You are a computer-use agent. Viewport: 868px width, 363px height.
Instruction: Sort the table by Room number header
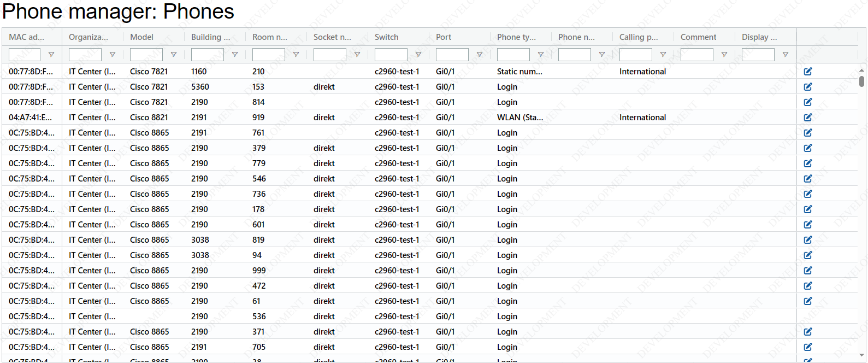270,37
